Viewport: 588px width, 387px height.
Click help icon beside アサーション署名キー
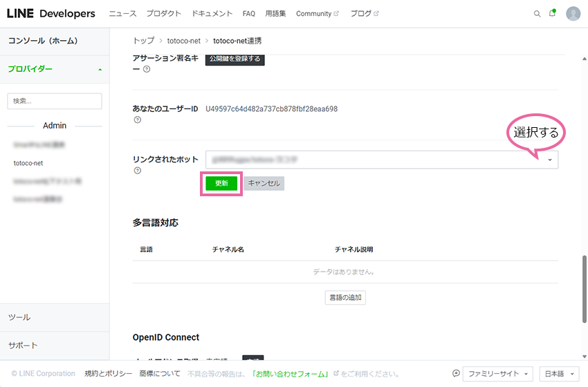[x=147, y=69]
